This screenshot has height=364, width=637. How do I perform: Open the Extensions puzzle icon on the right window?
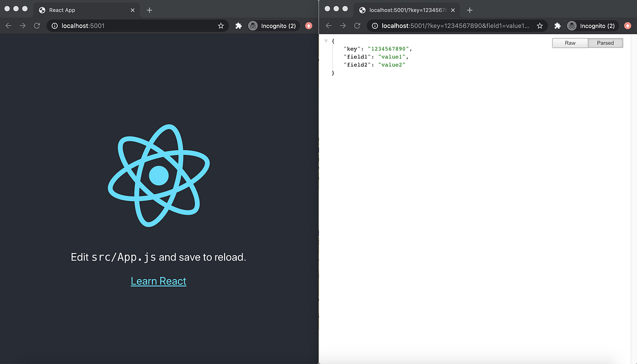point(557,25)
